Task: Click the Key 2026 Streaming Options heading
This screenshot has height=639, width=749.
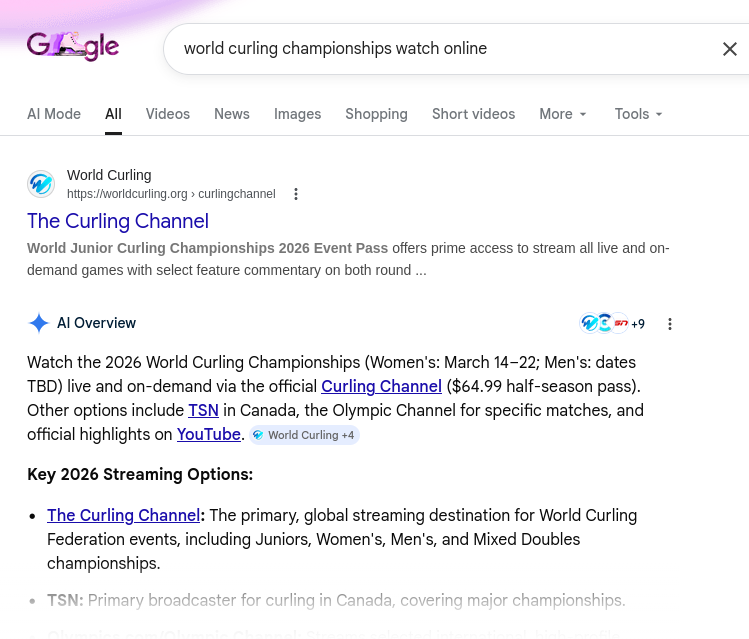Action: (x=140, y=474)
